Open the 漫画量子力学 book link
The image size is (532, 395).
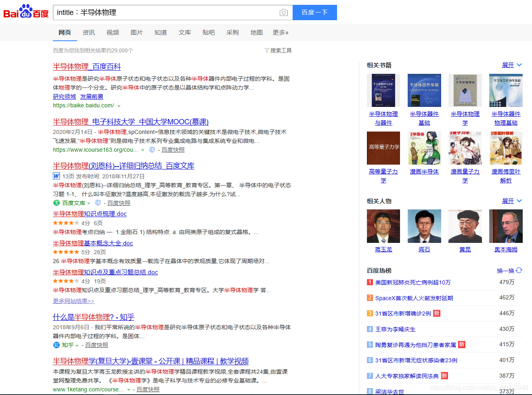pos(465,176)
